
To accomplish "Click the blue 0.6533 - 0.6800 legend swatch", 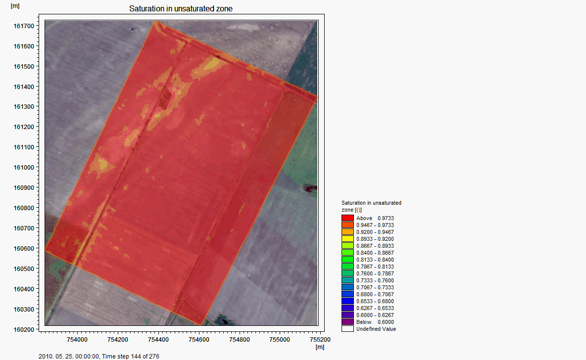I will [x=347, y=301].
